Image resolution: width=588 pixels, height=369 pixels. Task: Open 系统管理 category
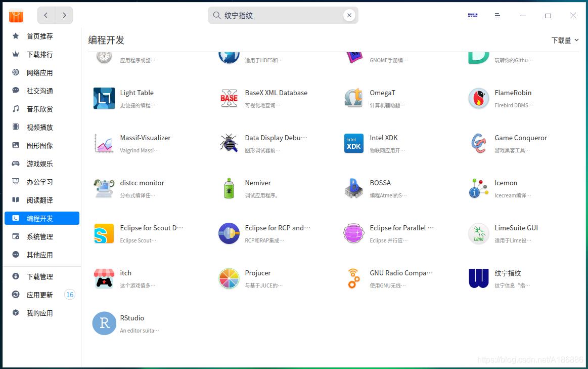(x=42, y=237)
